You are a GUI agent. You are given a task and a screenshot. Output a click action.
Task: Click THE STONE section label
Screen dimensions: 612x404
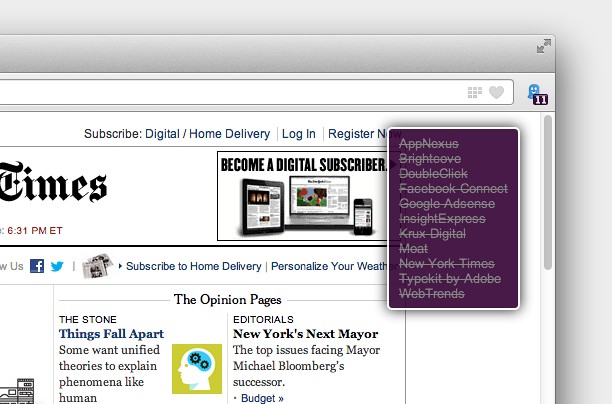[x=88, y=320]
